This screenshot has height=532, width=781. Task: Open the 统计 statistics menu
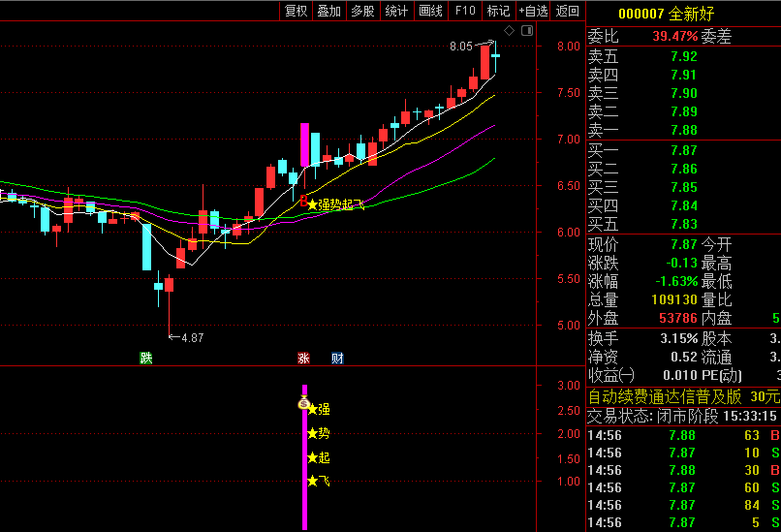396,11
